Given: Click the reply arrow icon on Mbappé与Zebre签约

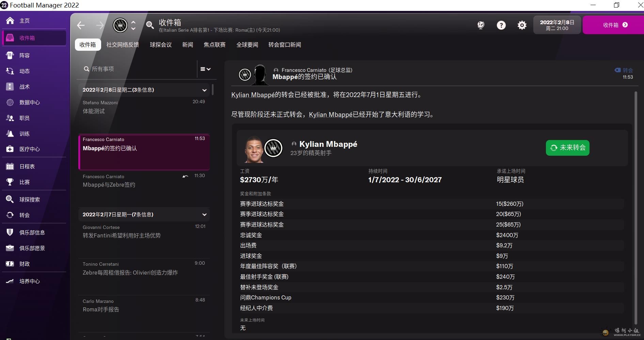Looking at the screenshot, I should 185,176.
